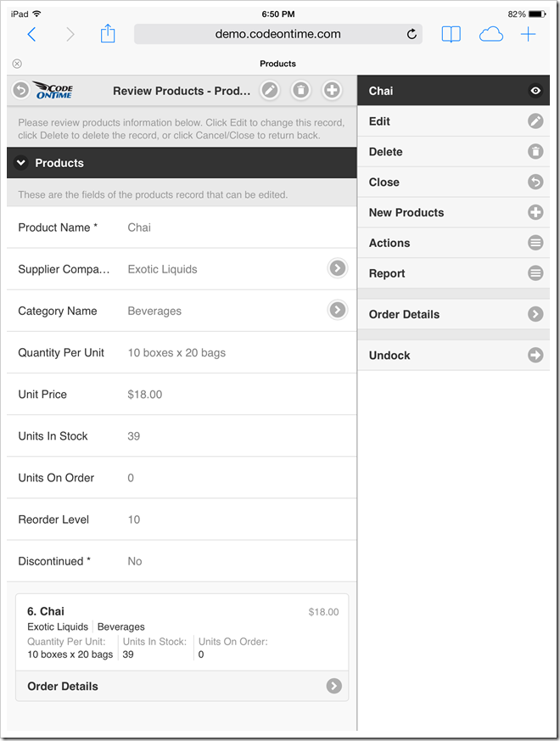The width and height of the screenshot is (560, 741).
Task: Click trash delete icon in form header
Action: (300, 90)
